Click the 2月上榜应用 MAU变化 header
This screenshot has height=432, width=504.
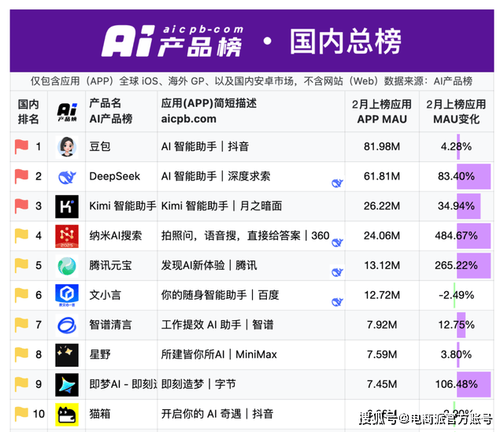456,112
